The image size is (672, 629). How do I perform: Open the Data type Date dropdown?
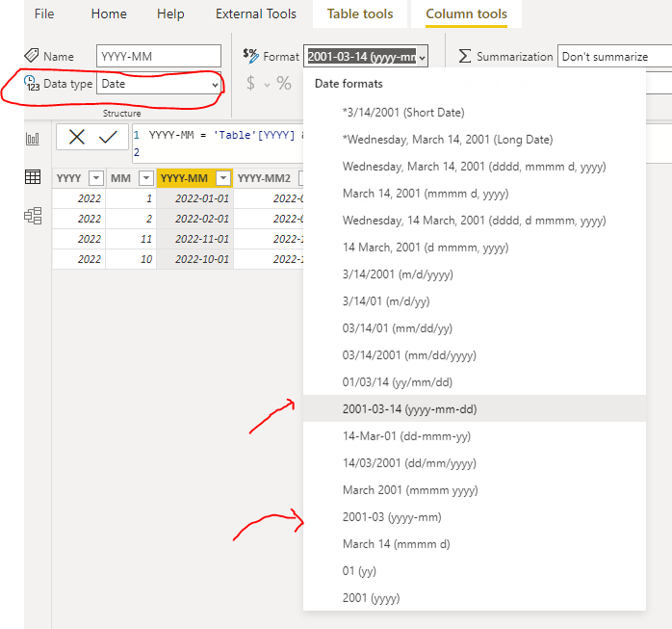(159, 84)
